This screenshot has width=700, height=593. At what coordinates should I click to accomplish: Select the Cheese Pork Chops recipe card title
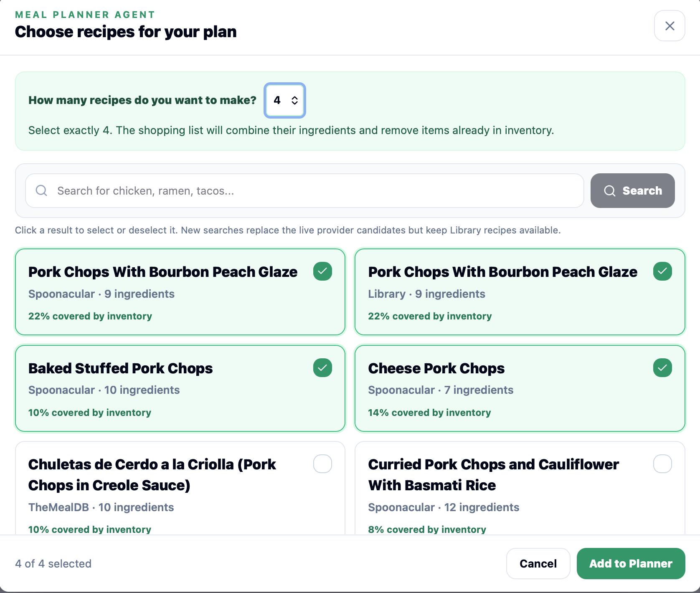click(x=436, y=368)
